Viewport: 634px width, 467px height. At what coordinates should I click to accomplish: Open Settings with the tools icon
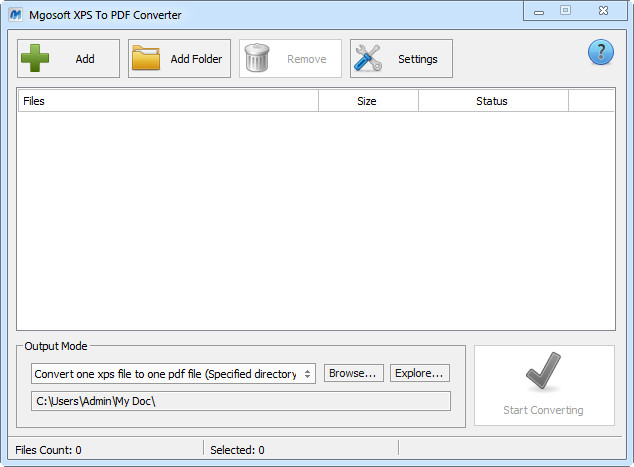click(401, 59)
